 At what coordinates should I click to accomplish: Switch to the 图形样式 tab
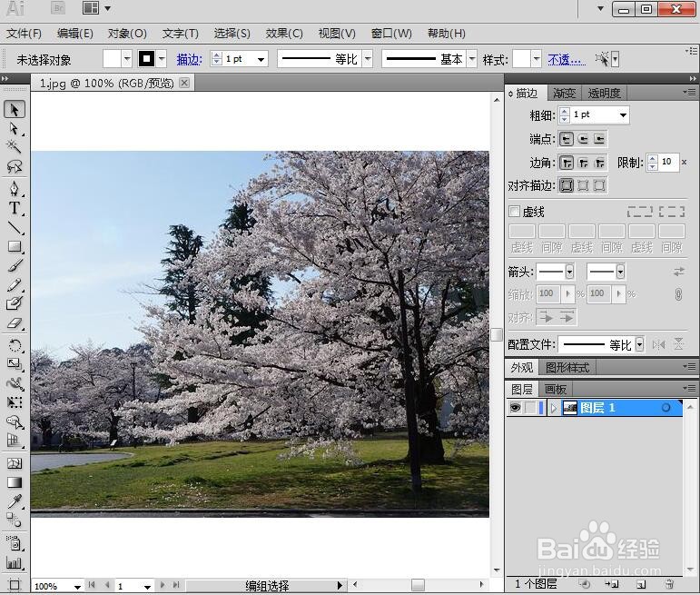tap(567, 368)
